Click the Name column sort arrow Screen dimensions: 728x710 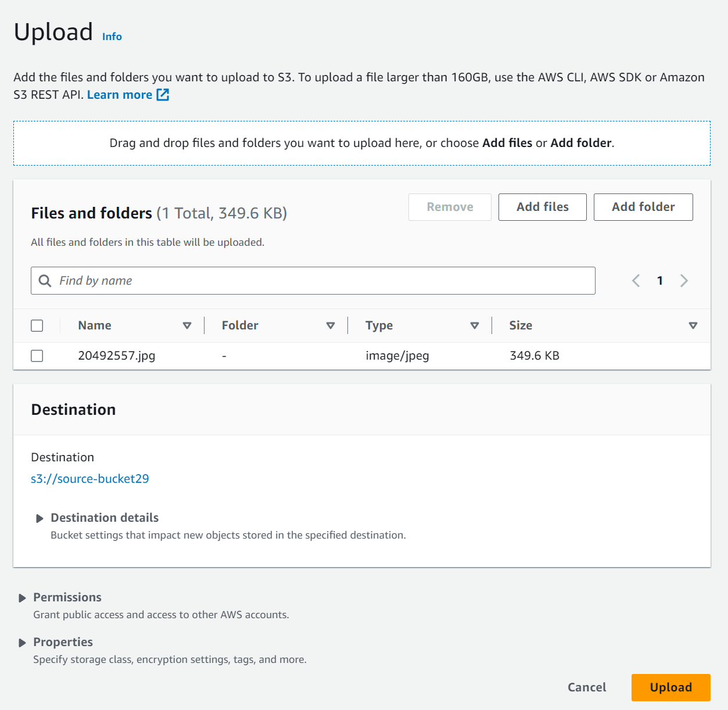coord(188,325)
